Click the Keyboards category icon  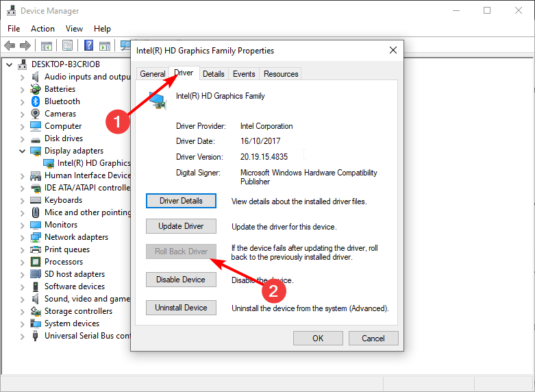(36, 200)
